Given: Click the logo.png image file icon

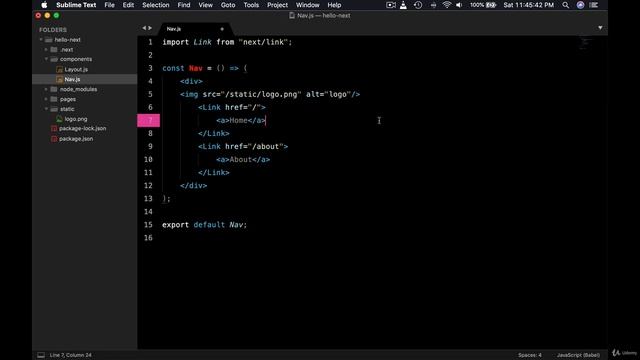Looking at the screenshot, I should coord(59,119).
